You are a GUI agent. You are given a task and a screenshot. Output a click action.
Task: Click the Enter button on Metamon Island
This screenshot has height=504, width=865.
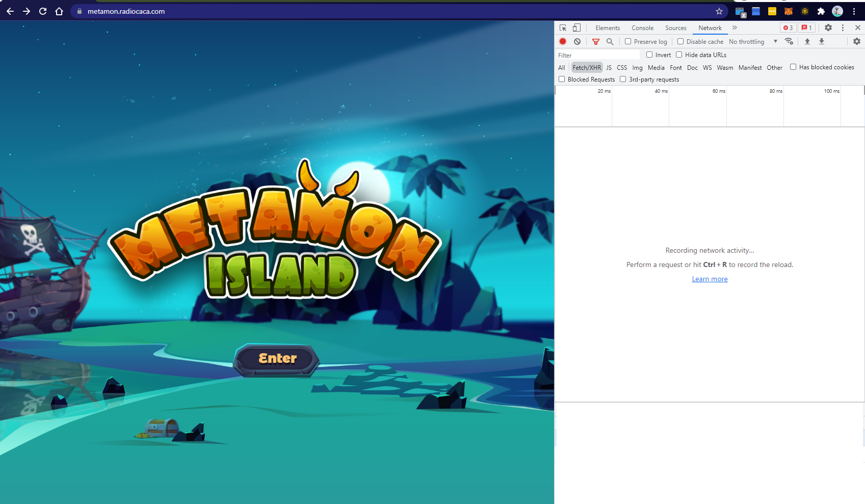(277, 359)
